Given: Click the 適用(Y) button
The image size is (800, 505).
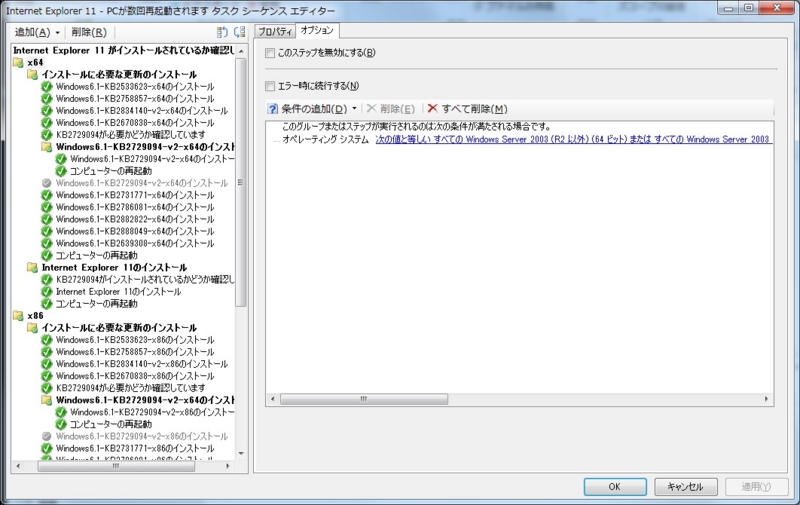Looking at the screenshot, I should point(757,487).
